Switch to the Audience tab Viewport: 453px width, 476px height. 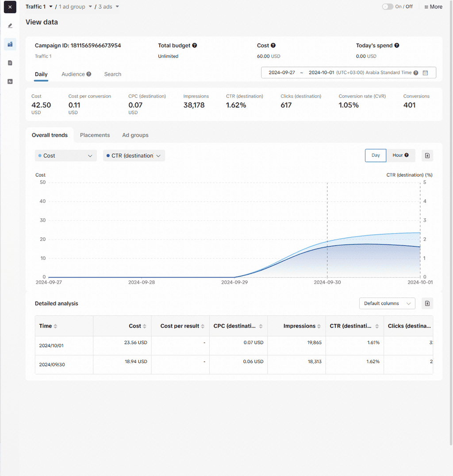click(x=73, y=74)
